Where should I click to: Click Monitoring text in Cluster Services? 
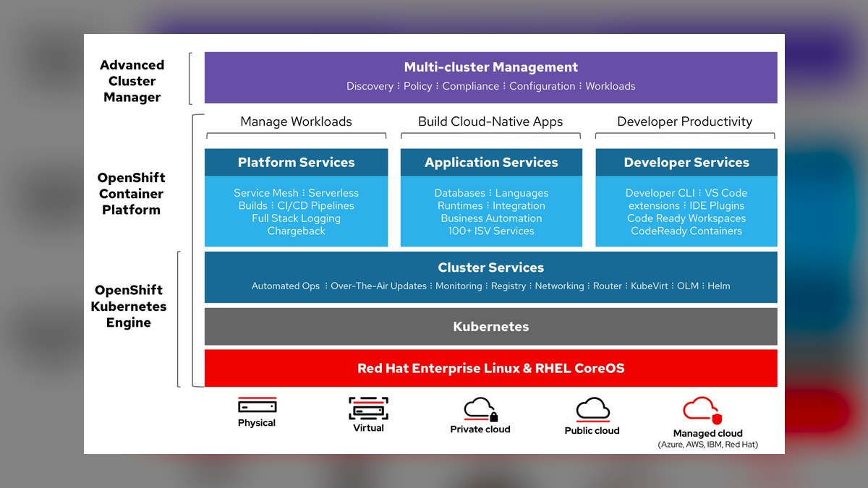(459, 286)
